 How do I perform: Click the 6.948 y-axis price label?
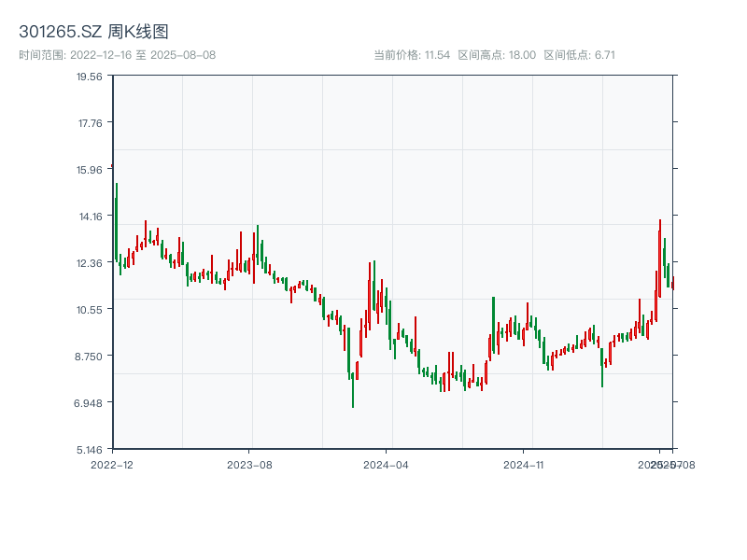[x=90, y=403]
